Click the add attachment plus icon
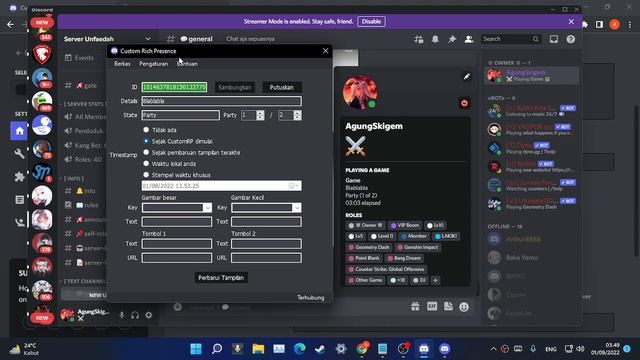Screen dimensions: 640x360 tap(178, 307)
